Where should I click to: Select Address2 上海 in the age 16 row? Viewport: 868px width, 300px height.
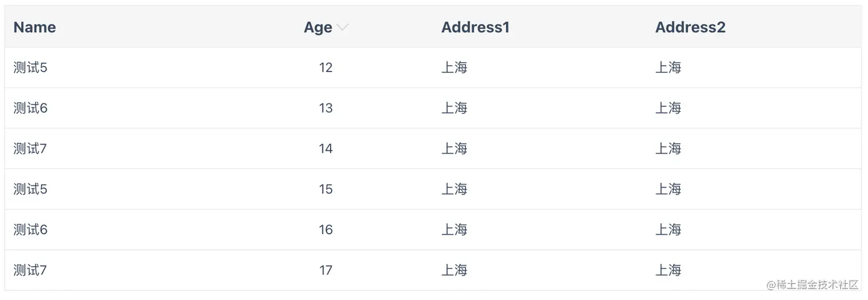[668, 230]
